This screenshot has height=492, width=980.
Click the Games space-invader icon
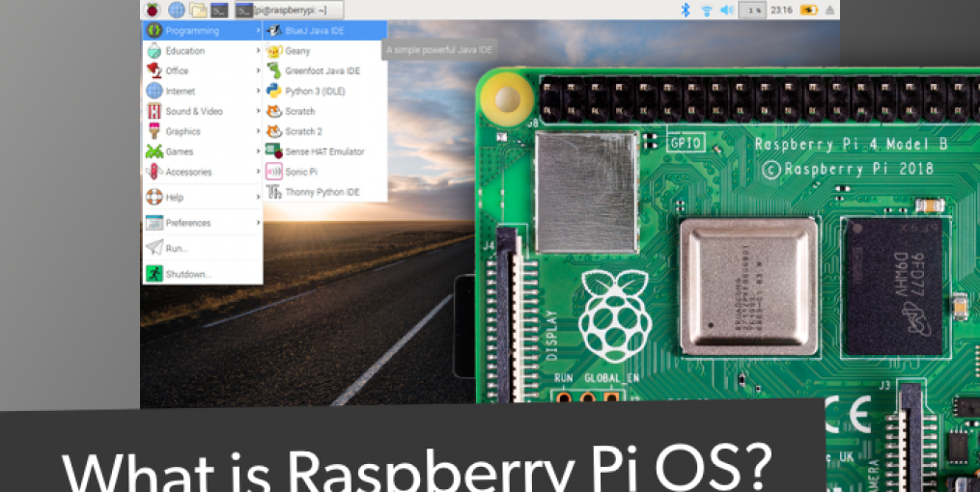click(154, 151)
